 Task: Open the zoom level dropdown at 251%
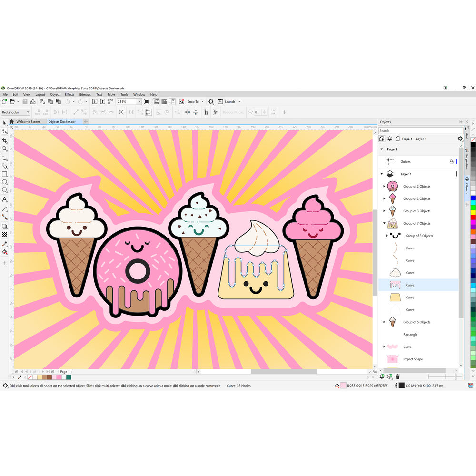pos(139,101)
